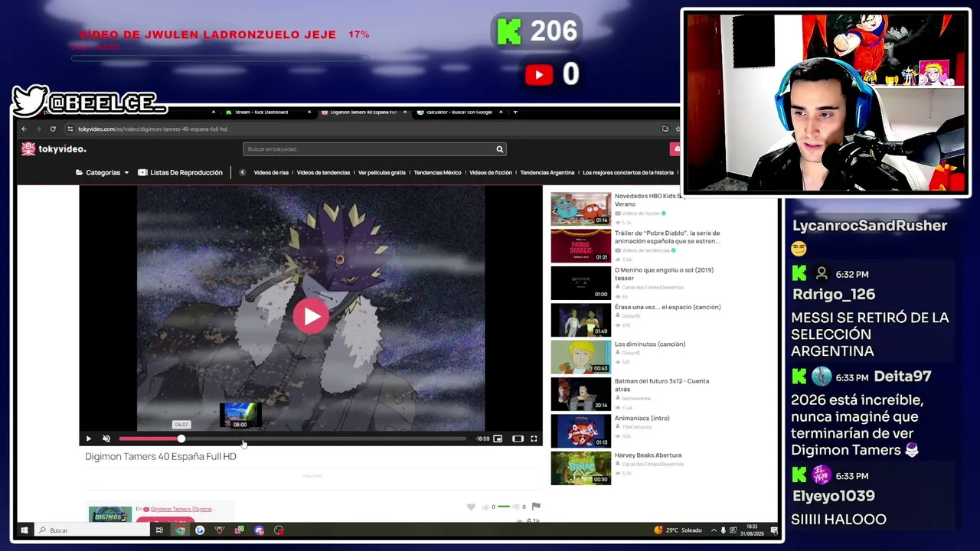Seek the video progress bar handle
980x551 pixels.
[x=181, y=439]
